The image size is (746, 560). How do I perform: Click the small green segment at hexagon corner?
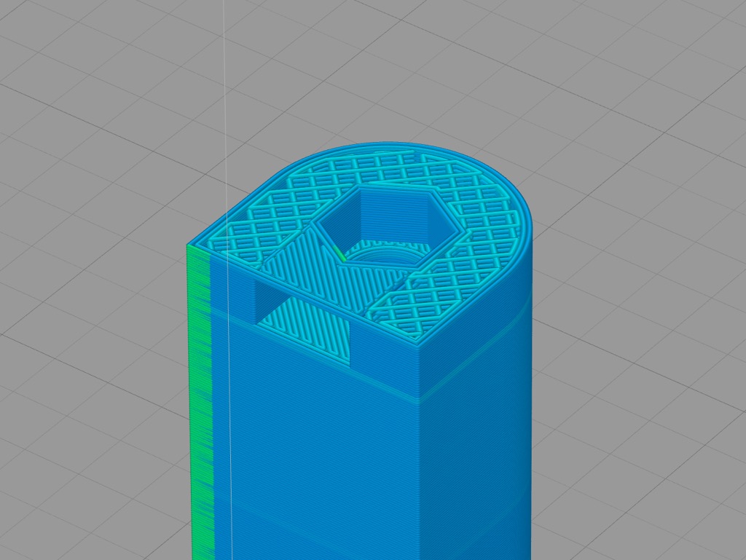pyautogui.click(x=339, y=253)
